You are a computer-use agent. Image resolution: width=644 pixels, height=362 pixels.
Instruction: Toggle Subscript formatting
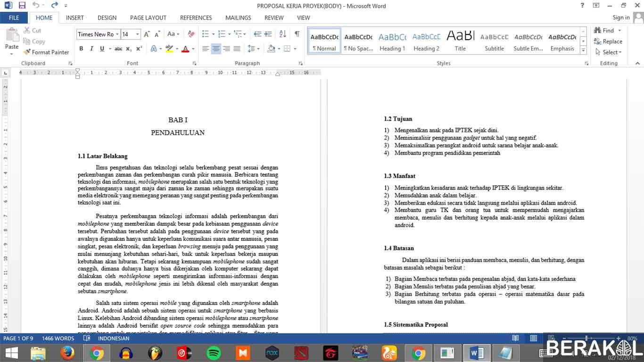[130, 49]
